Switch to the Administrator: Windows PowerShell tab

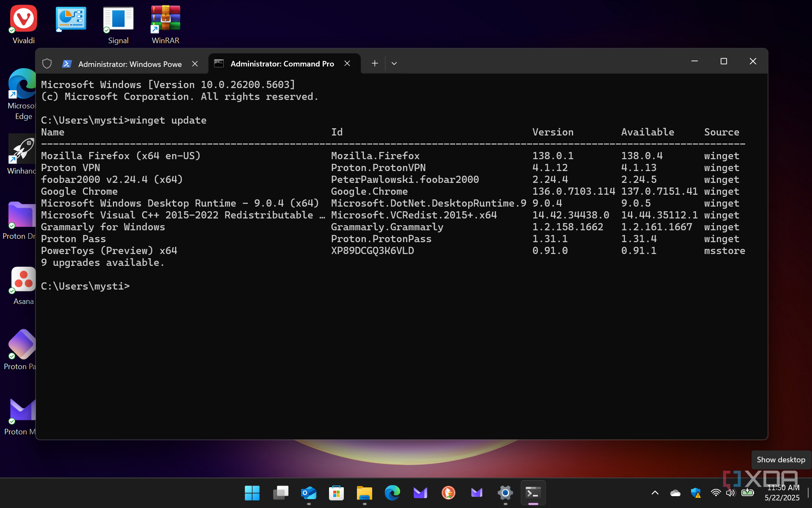(x=129, y=64)
